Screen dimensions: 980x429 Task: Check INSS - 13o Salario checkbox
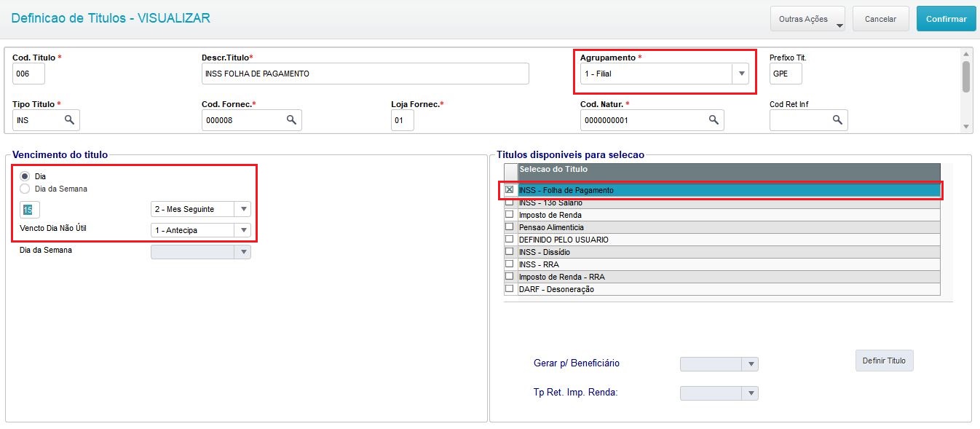tap(510, 202)
